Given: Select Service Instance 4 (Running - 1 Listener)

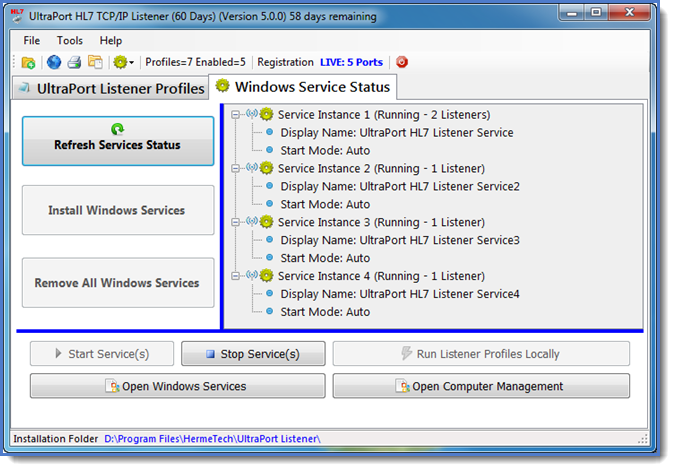Looking at the screenshot, I should click(381, 276).
